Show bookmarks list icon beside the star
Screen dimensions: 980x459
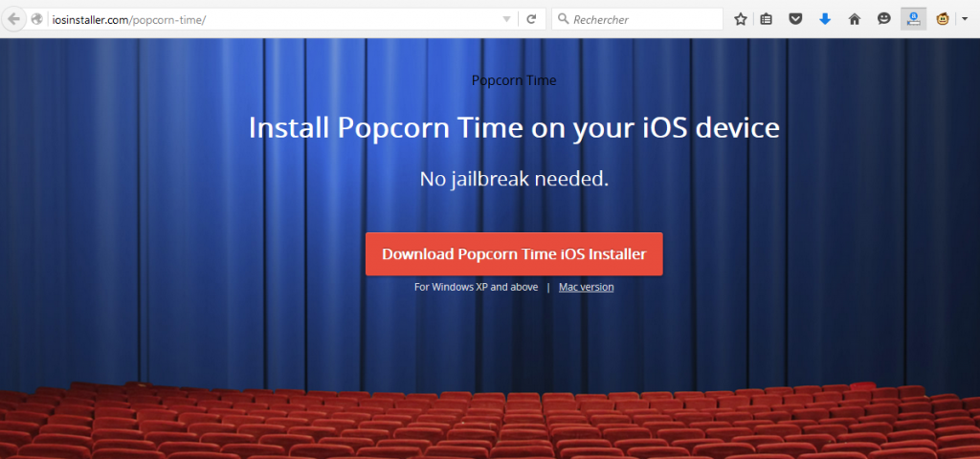click(767, 19)
